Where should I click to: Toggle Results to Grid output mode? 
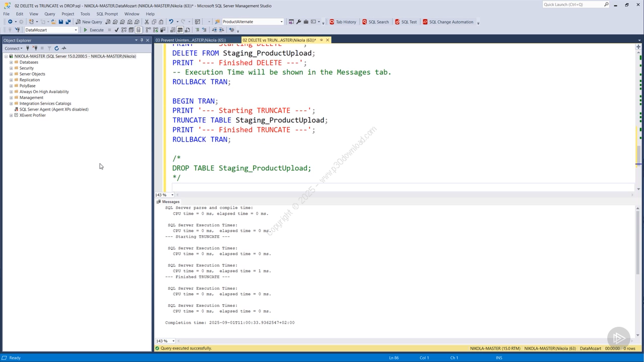(x=180, y=30)
